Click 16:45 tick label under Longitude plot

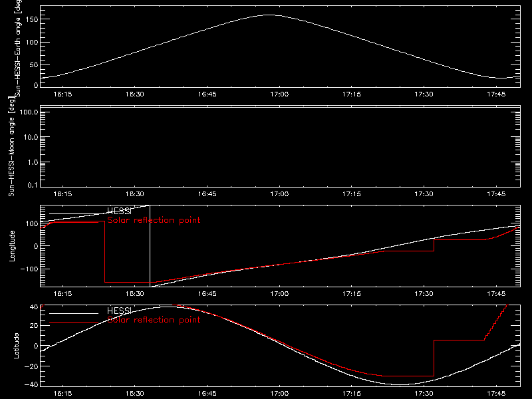click(207, 293)
